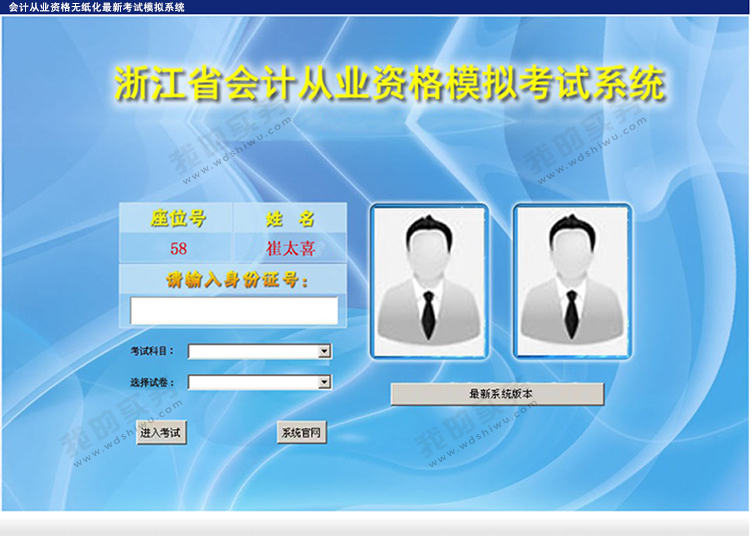The height and width of the screenshot is (536, 752).
Task: Click the tie on the left portrait
Action: click(x=427, y=313)
